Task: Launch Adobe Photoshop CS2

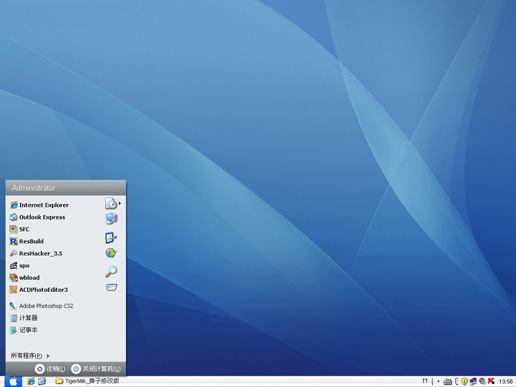Action: [41, 305]
